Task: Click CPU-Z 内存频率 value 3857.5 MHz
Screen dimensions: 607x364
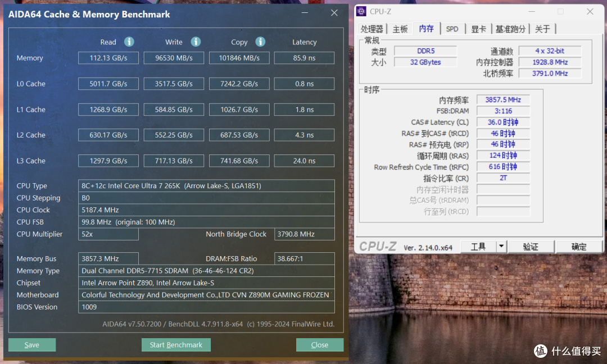Action: 503,99
